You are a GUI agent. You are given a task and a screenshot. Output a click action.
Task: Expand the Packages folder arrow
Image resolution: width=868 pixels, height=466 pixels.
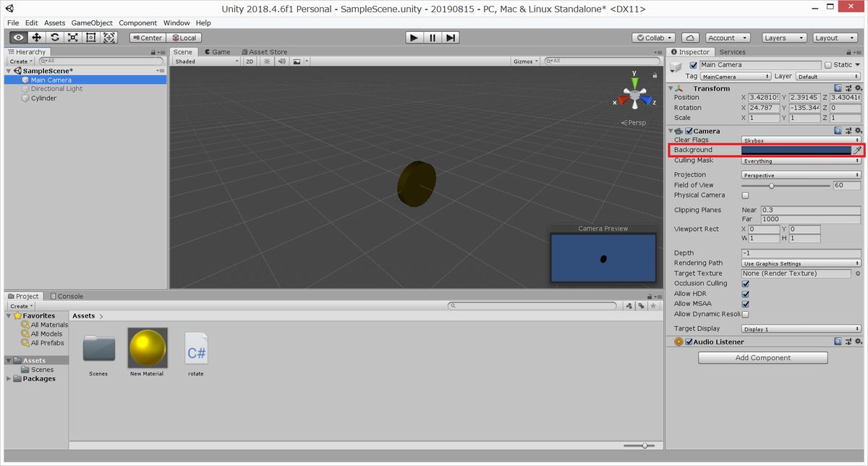click(9, 378)
